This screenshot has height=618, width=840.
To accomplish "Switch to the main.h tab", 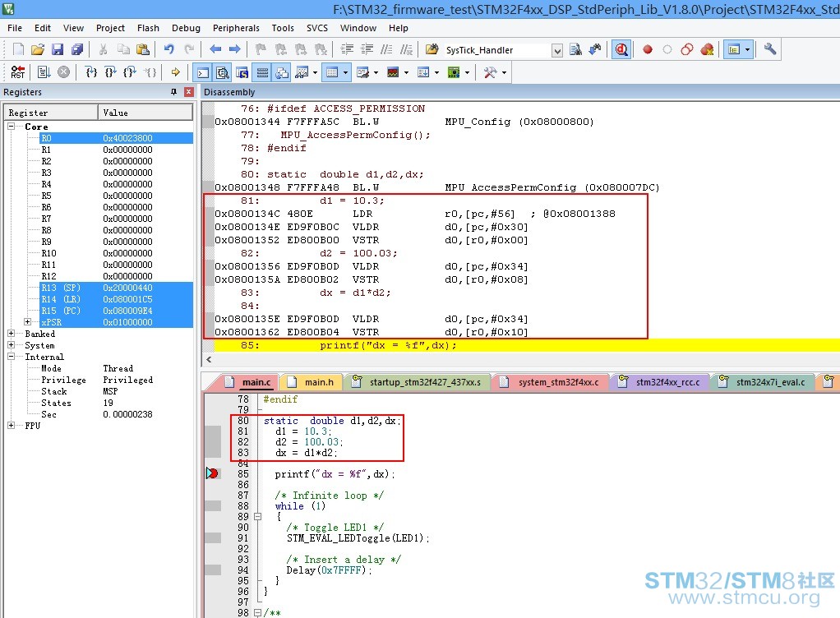I will [x=312, y=382].
